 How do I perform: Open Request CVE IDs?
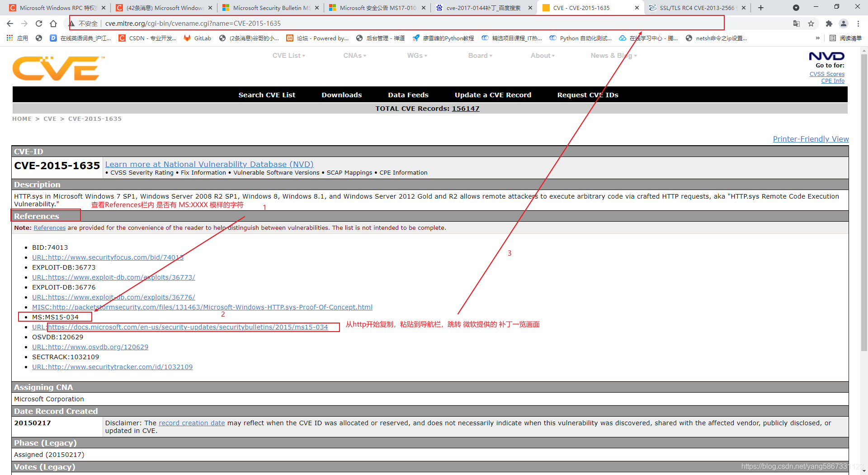[x=588, y=95]
